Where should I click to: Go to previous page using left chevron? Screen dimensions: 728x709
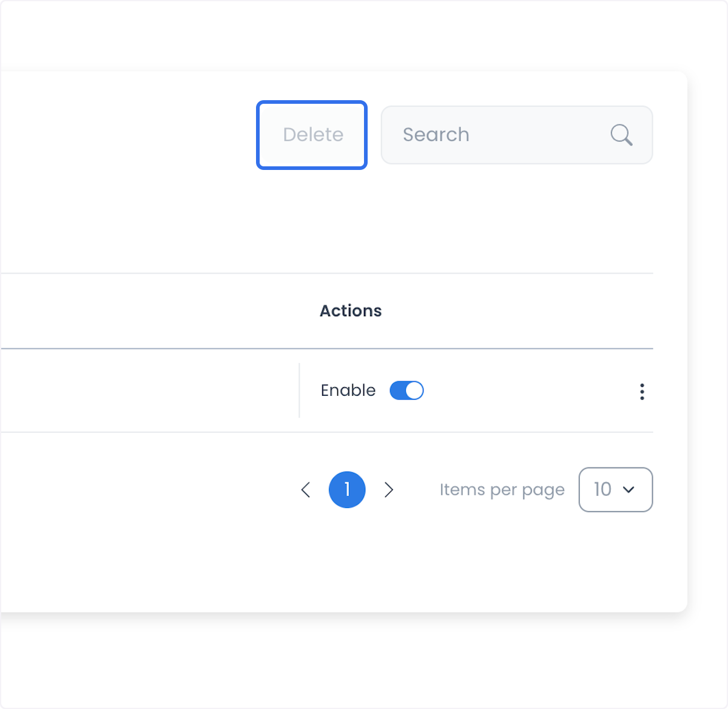tap(306, 490)
